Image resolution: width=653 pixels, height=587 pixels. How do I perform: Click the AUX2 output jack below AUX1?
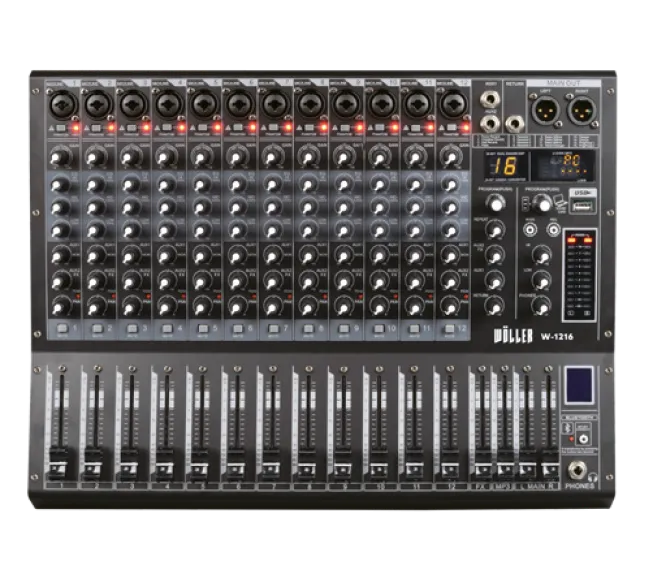click(x=490, y=123)
